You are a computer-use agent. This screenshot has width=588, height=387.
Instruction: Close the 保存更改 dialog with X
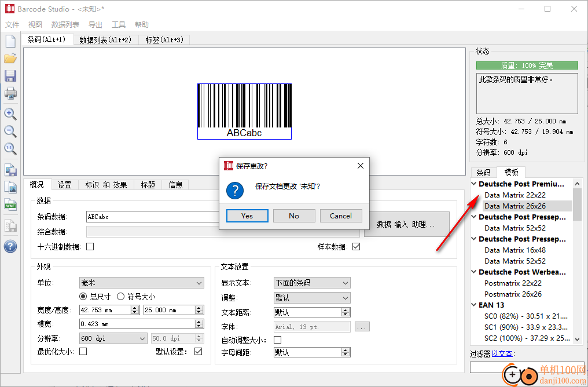click(361, 166)
